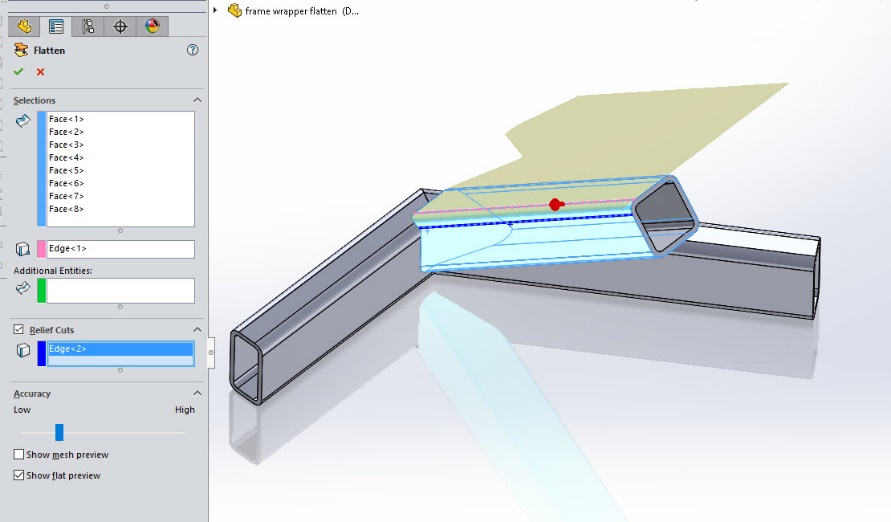
Task: Click the Accuracy slider handle
Action: tap(59, 432)
